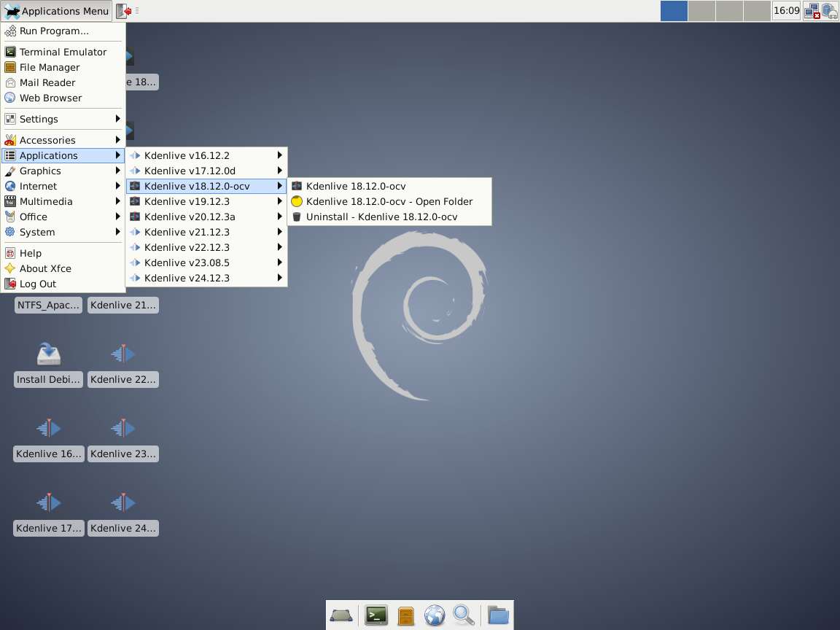Open Run Program... from the menu

(x=63, y=31)
